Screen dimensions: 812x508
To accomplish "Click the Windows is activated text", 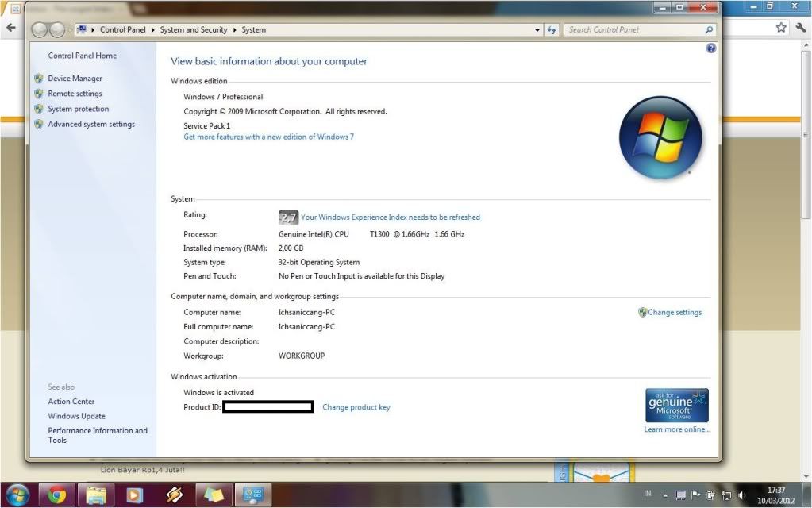I will point(218,393).
